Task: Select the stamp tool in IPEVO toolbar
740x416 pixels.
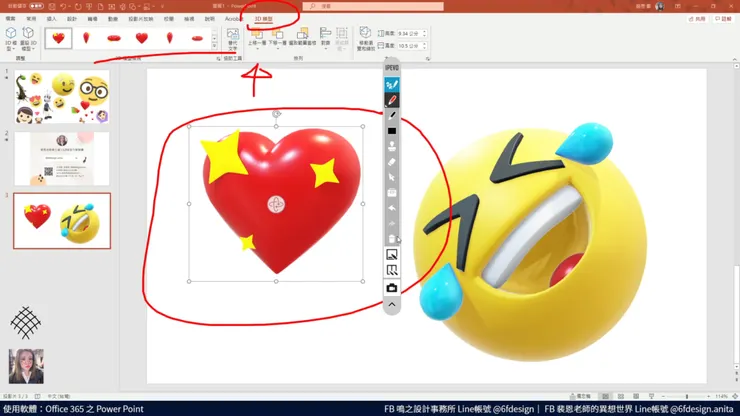Action: pyautogui.click(x=392, y=146)
